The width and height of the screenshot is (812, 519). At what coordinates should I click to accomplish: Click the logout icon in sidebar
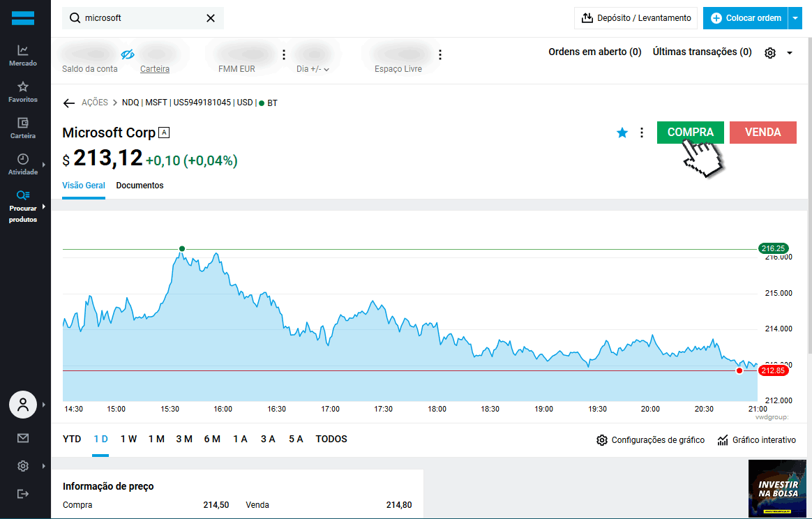(23, 494)
